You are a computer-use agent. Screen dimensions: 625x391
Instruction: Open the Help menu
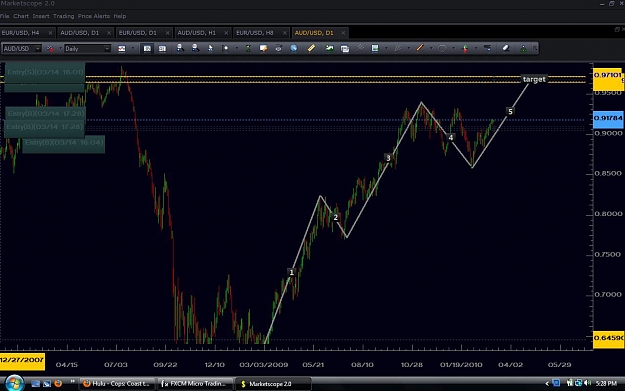(120, 16)
